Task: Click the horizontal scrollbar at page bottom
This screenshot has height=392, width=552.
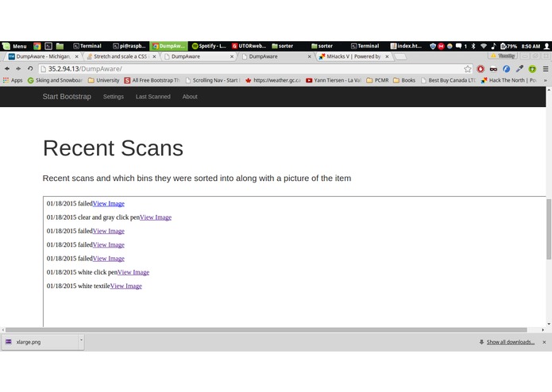Action: [x=266, y=330]
